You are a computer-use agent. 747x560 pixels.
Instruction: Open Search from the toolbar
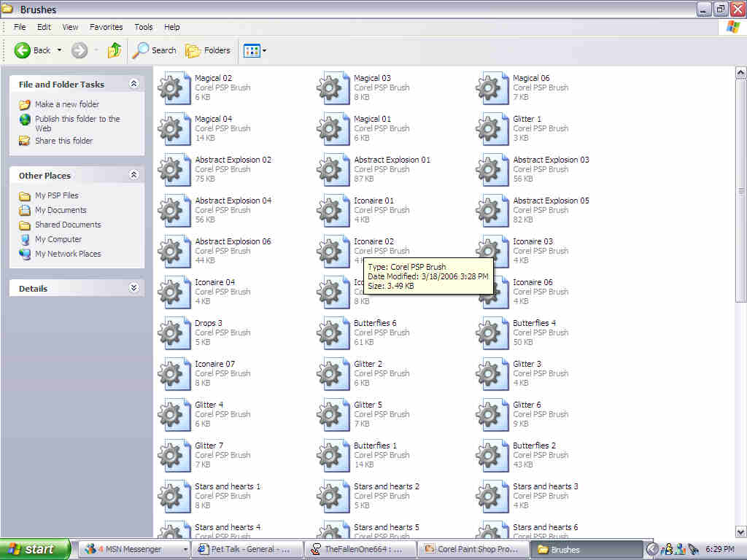(x=154, y=50)
